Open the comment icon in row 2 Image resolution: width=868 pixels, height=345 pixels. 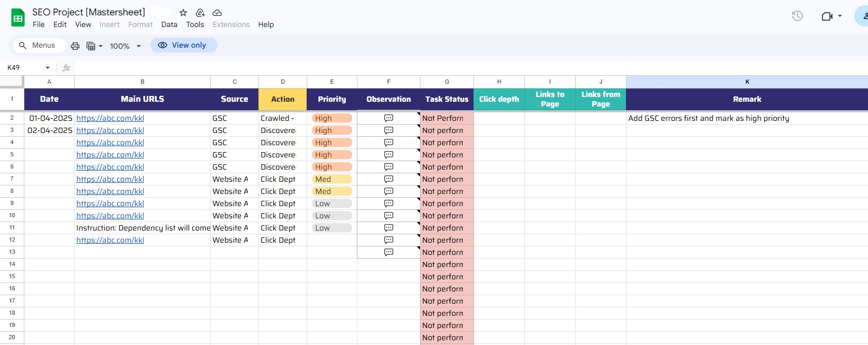[389, 118]
